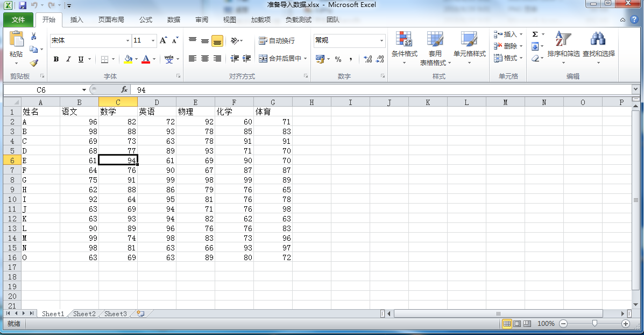Click the increase decimal icon

point(369,59)
